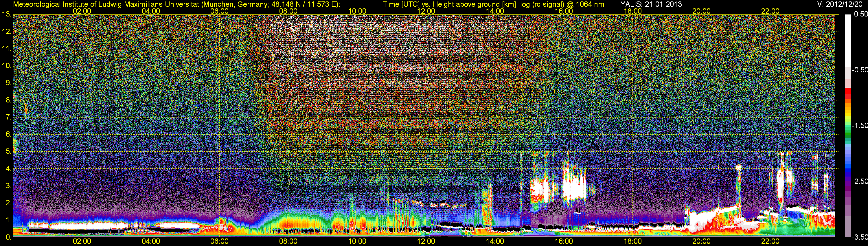
Task: Click the 9. height axis label
Action: (x=8, y=83)
